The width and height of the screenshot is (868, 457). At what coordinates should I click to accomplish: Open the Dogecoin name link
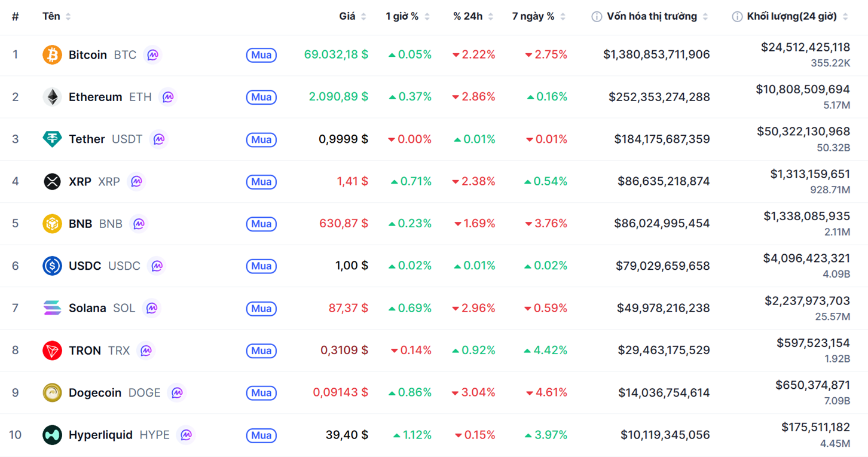click(x=95, y=393)
